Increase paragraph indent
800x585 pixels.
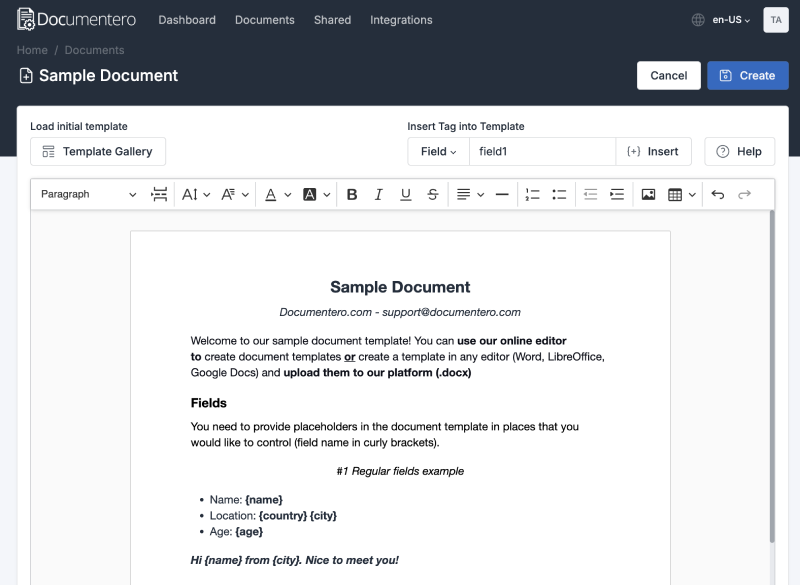click(x=616, y=194)
